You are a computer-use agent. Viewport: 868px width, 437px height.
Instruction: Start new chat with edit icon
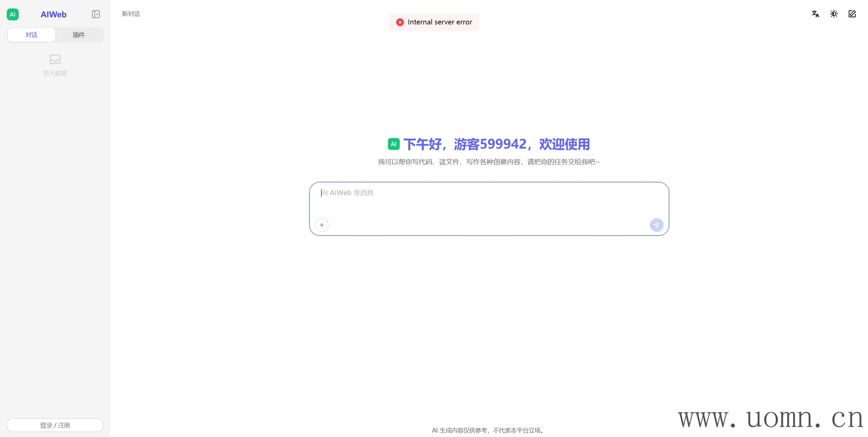(x=852, y=14)
